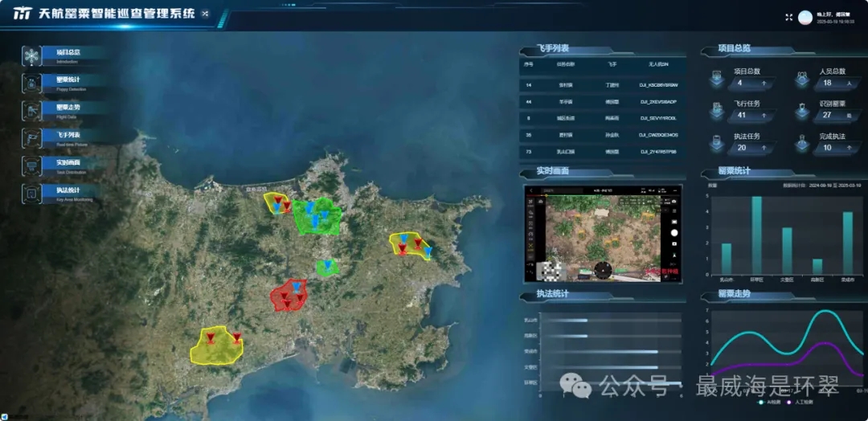Click the tallest bar for 环翠区
Image resolution: width=868 pixels, height=421 pixels.
click(x=756, y=235)
